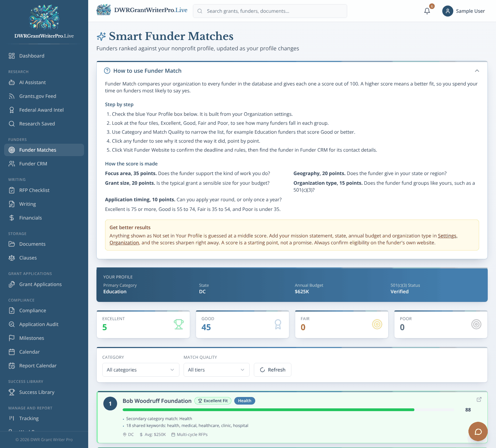This screenshot has height=448, width=496.
Task: Open the chat support bubble
Action: [478, 431]
